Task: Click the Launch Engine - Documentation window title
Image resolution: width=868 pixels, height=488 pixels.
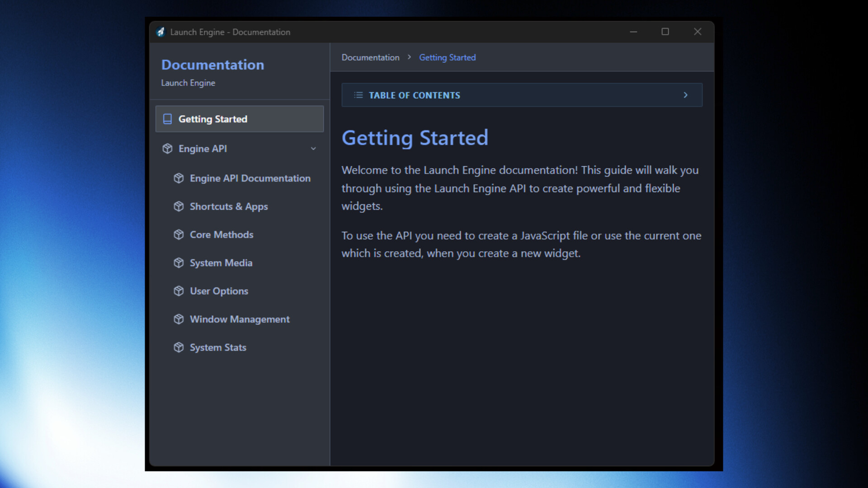Action: click(230, 32)
